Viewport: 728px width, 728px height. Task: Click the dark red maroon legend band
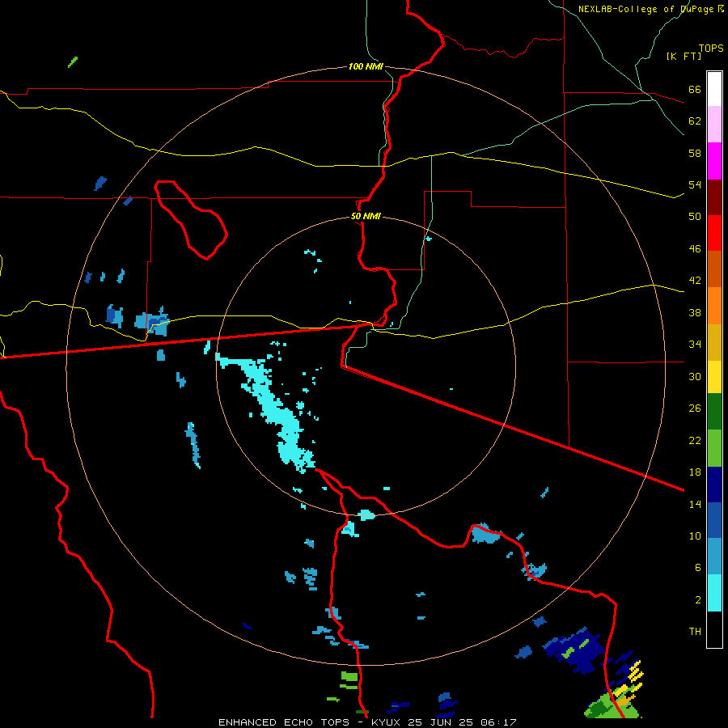click(x=714, y=197)
